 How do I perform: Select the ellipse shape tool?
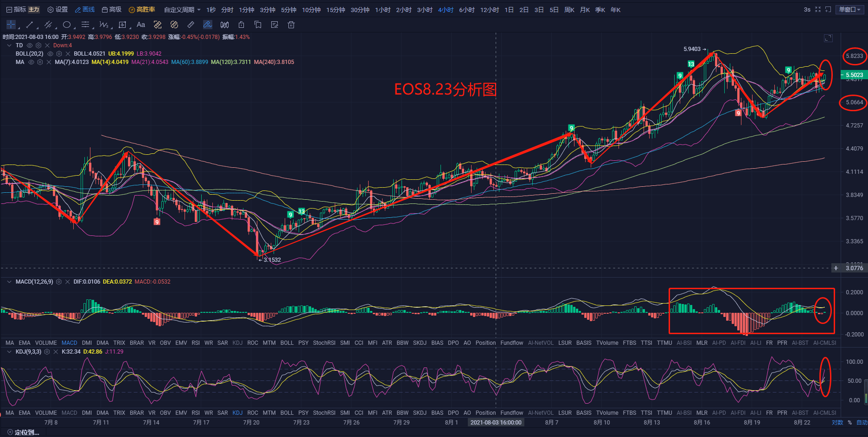pos(67,25)
